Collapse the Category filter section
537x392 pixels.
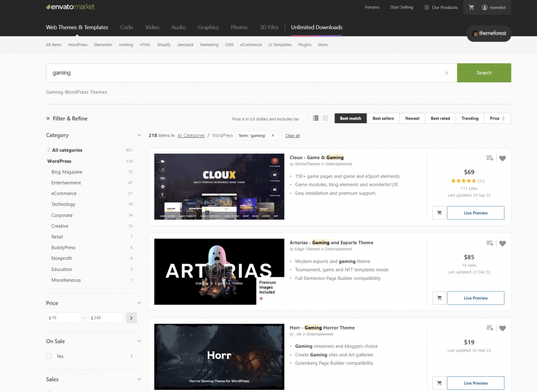coord(139,135)
